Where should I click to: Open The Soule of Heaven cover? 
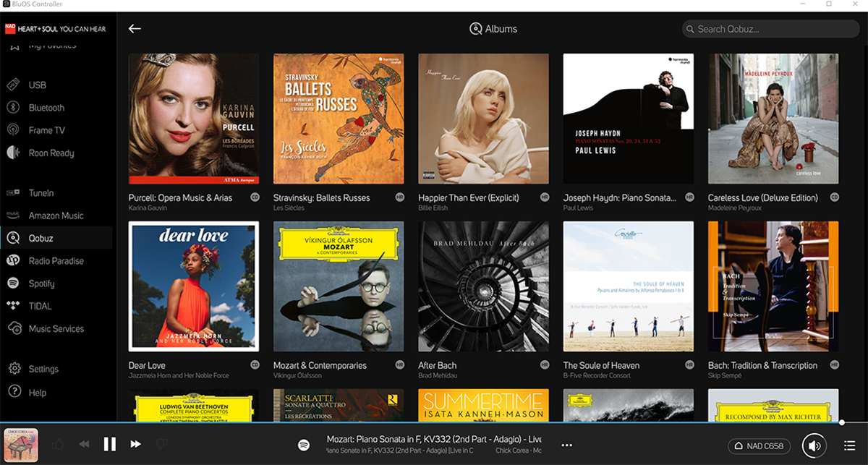[629, 286]
